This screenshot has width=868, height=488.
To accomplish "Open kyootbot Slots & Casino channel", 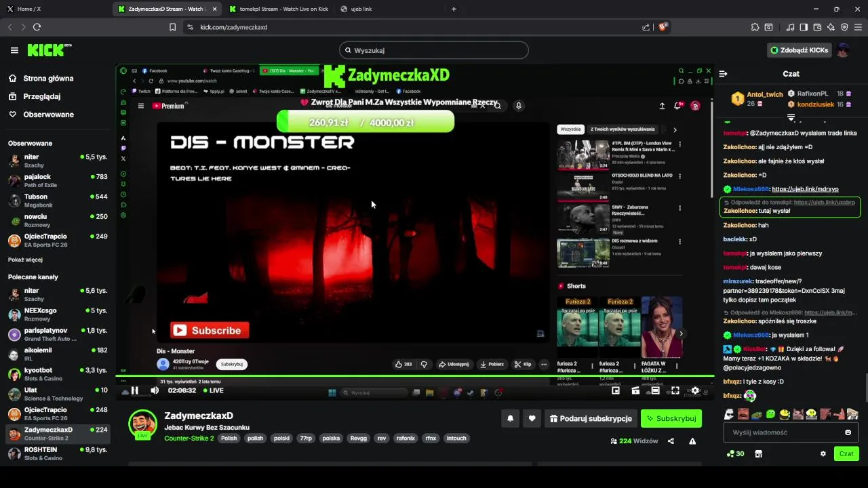I will [58, 374].
